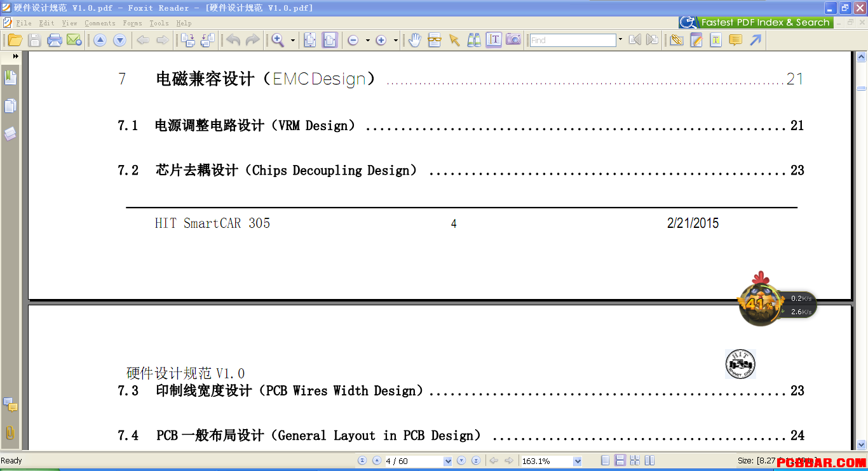Select the pencil note tool

click(x=696, y=40)
